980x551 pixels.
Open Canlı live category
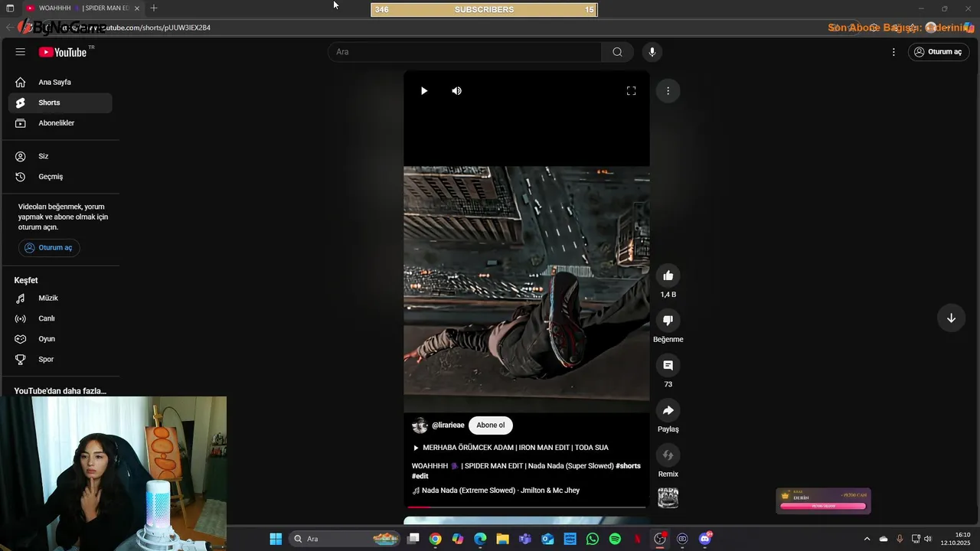click(60, 318)
